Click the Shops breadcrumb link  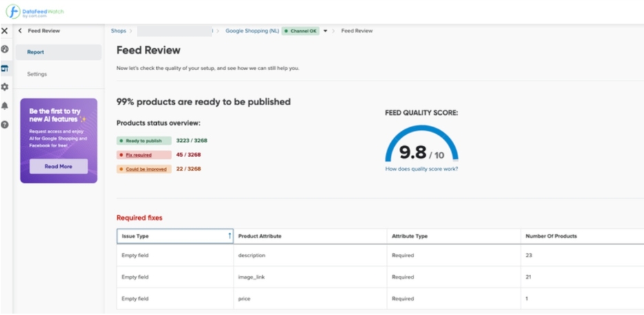click(x=118, y=31)
